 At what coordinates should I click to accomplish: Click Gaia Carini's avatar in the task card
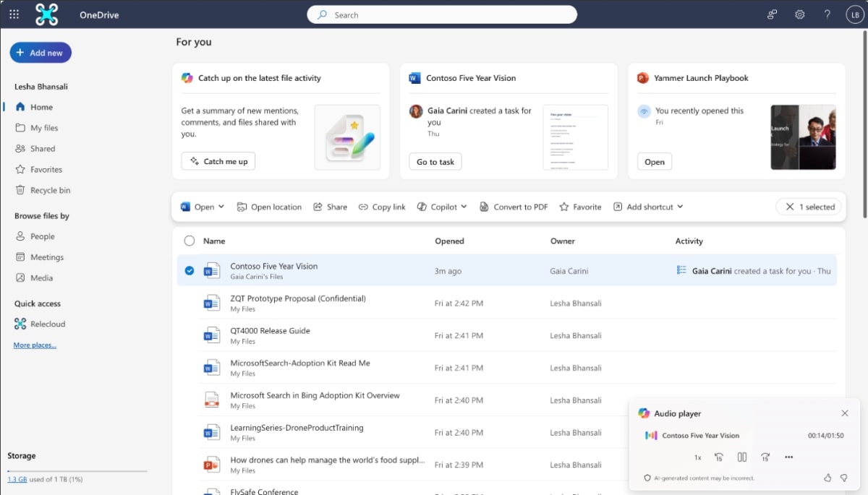(x=416, y=111)
